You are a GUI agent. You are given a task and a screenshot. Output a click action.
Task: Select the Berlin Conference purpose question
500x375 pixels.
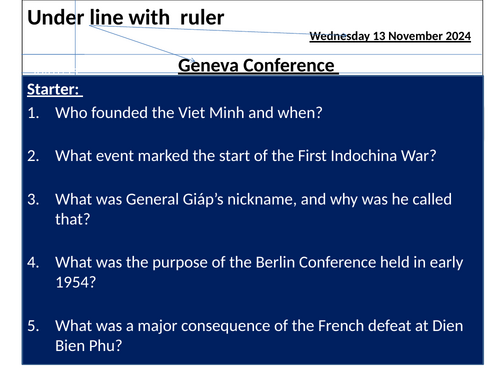259,272
